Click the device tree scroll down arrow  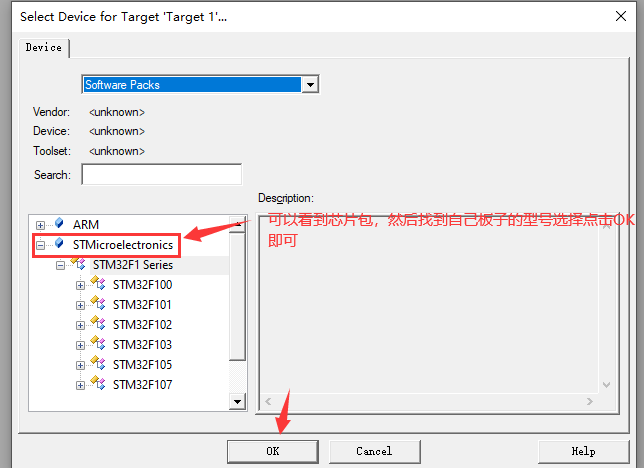pos(238,401)
